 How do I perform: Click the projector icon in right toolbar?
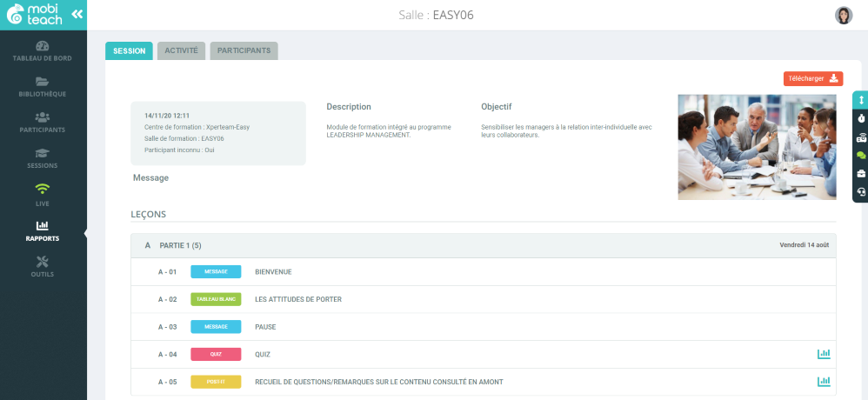[x=861, y=137]
